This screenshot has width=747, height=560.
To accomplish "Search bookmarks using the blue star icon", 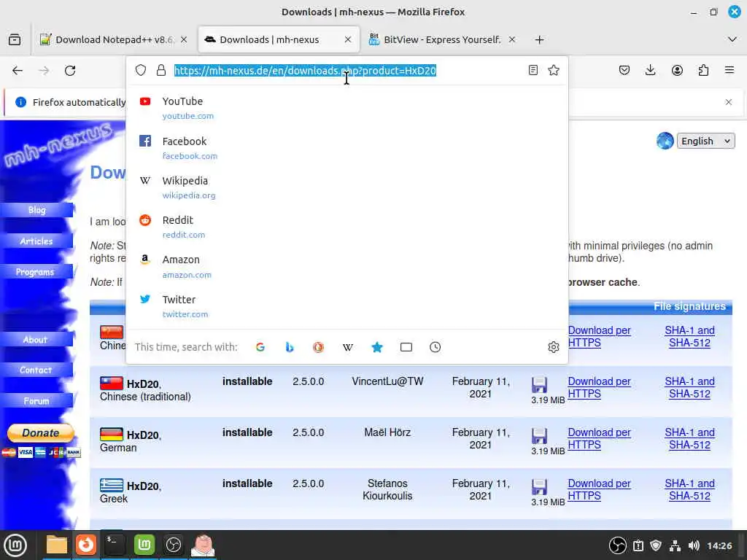I will click(377, 347).
